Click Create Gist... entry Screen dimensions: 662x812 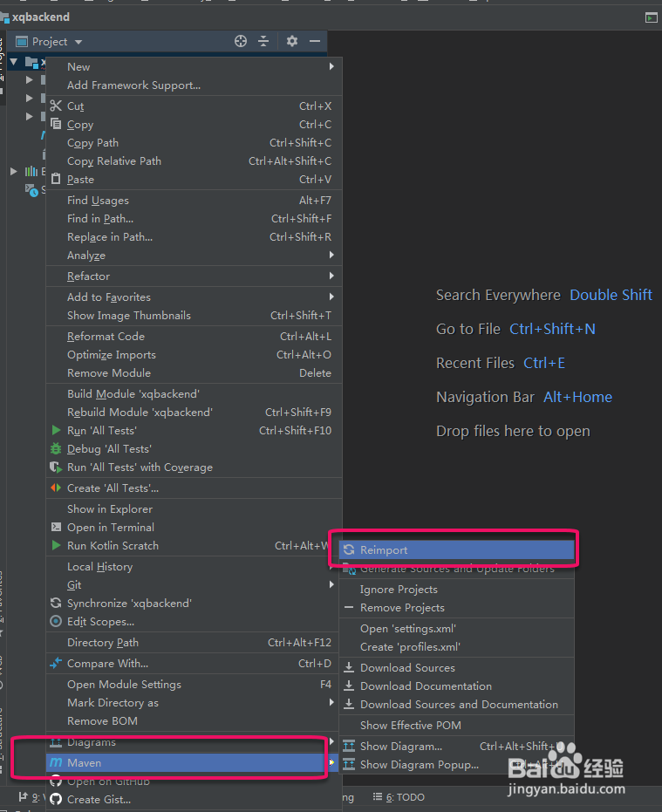[x=99, y=799]
